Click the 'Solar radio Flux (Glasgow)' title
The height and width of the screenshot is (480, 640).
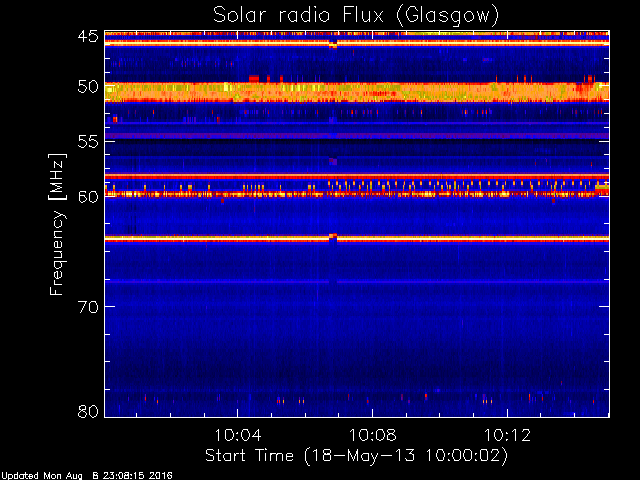pos(356,16)
